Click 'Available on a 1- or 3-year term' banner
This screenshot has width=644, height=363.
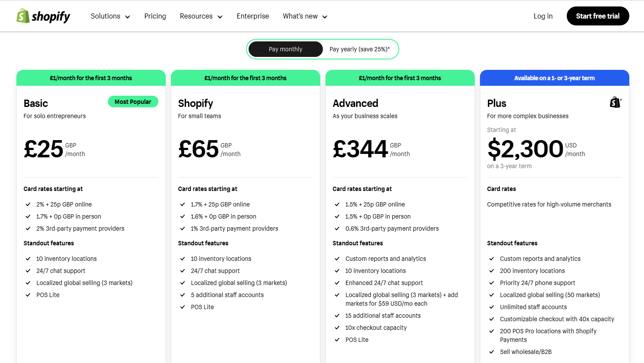pyautogui.click(x=555, y=78)
